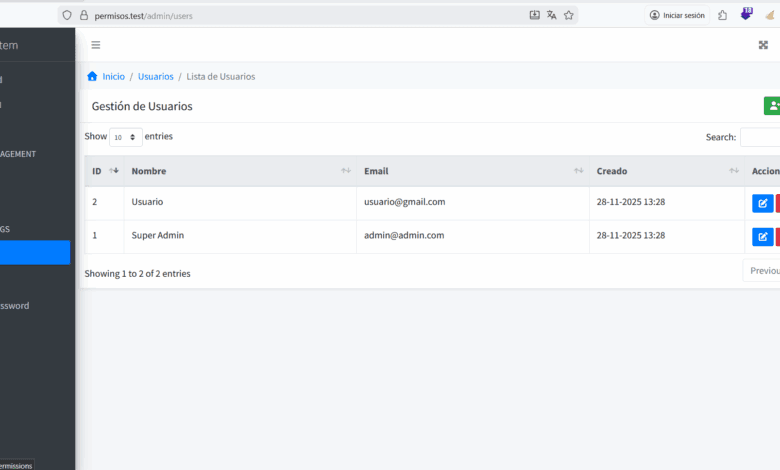
Task: Go to Inicio via breadcrumb link
Action: click(x=113, y=77)
